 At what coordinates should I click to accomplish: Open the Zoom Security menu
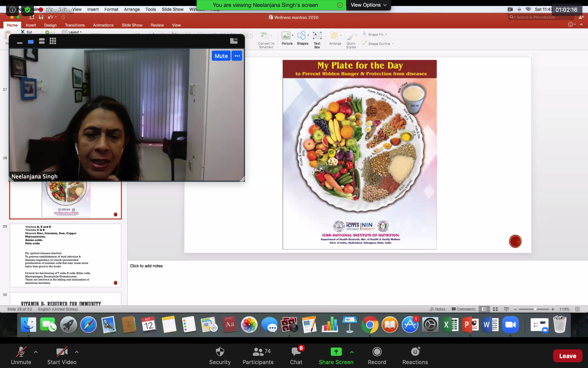pos(220,355)
